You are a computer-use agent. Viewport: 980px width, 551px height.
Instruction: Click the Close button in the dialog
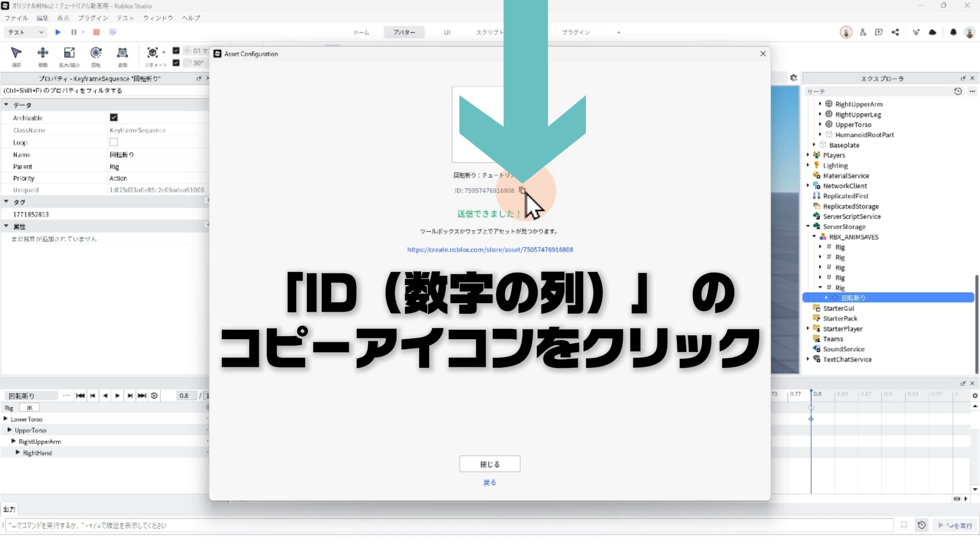click(489, 464)
